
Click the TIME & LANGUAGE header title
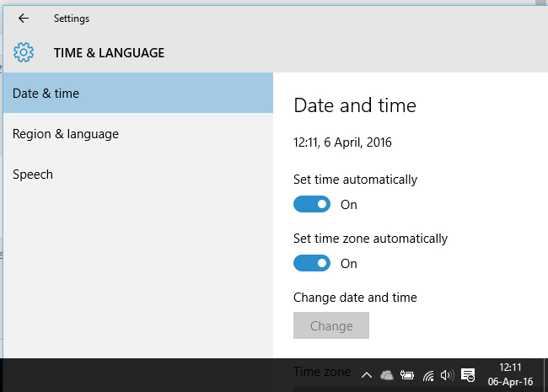coord(109,53)
